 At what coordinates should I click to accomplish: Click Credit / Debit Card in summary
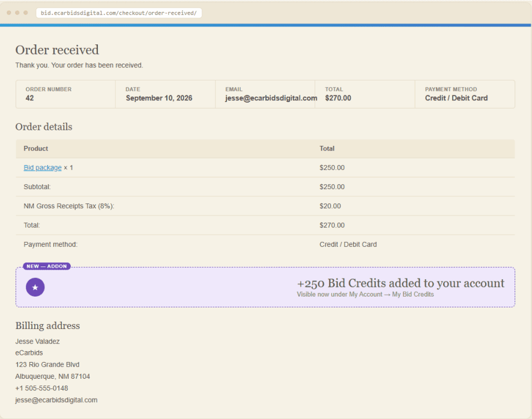coord(456,98)
